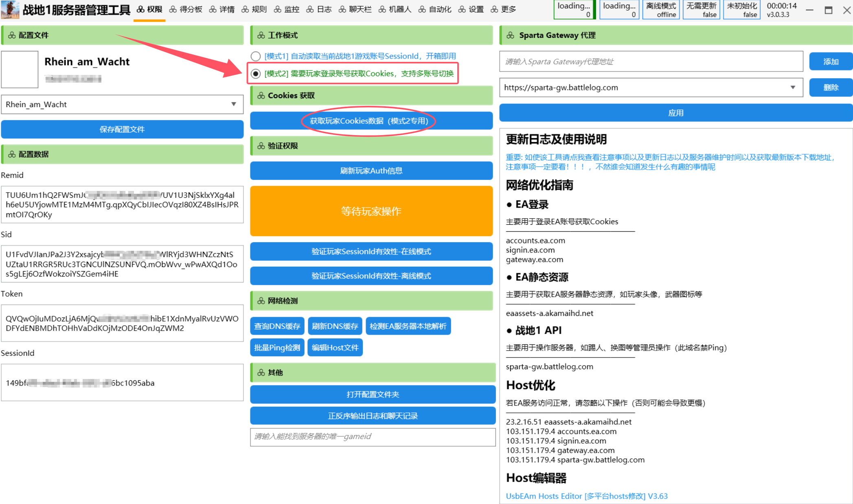Click the 配置文件 section header icon
Image resolution: width=853 pixels, height=504 pixels.
(x=12, y=35)
